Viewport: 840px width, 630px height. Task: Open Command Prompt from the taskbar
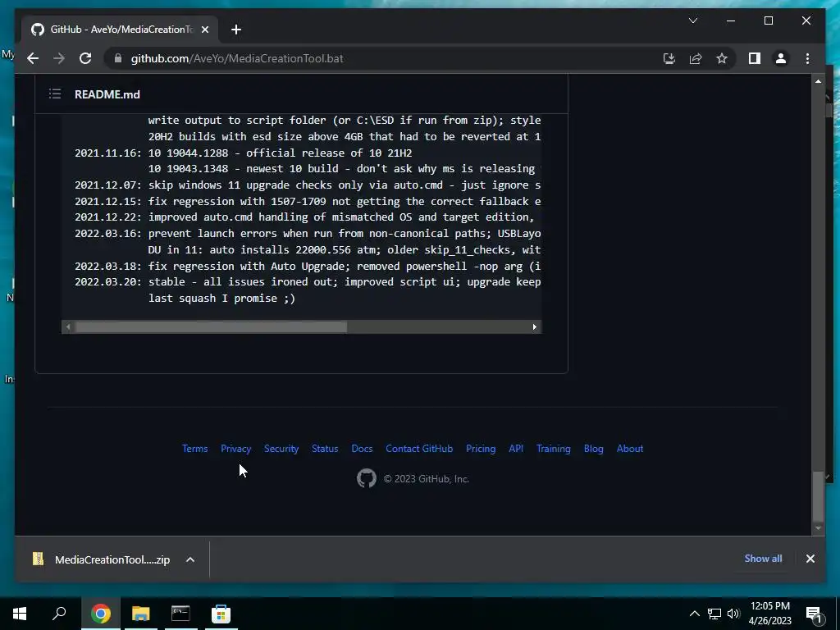coord(180,614)
